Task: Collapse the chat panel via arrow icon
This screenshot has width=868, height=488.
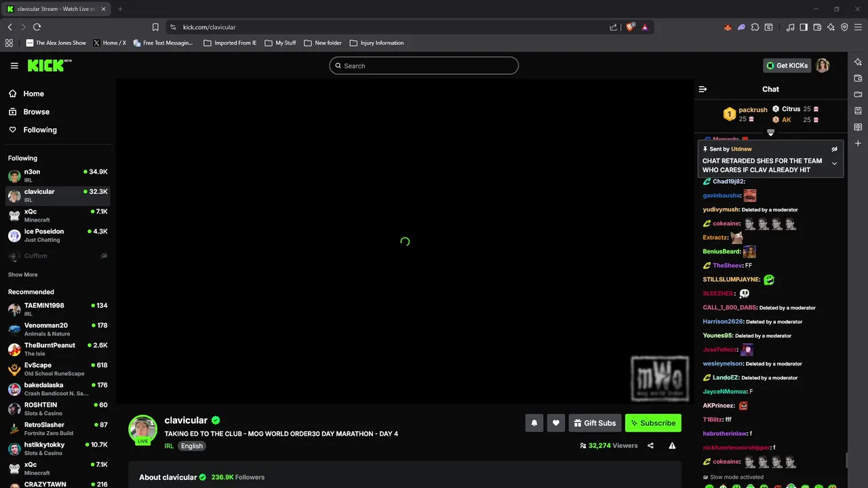Action: [x=703, y=89]
